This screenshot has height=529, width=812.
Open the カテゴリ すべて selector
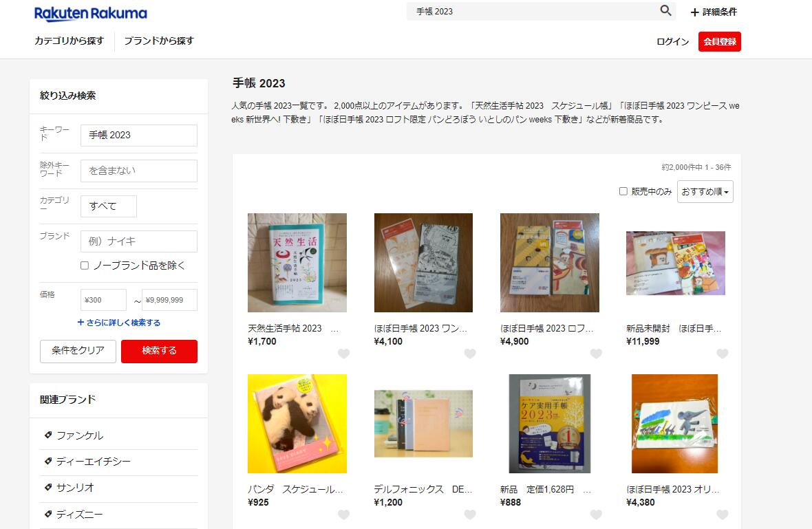click(x=109, y=206)
